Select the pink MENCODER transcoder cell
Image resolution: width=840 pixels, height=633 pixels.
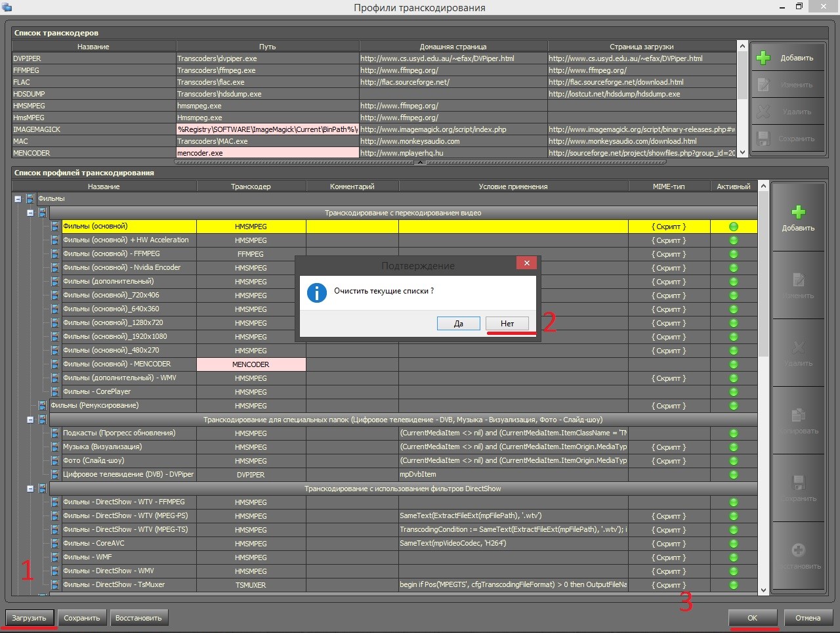(251, 364)
